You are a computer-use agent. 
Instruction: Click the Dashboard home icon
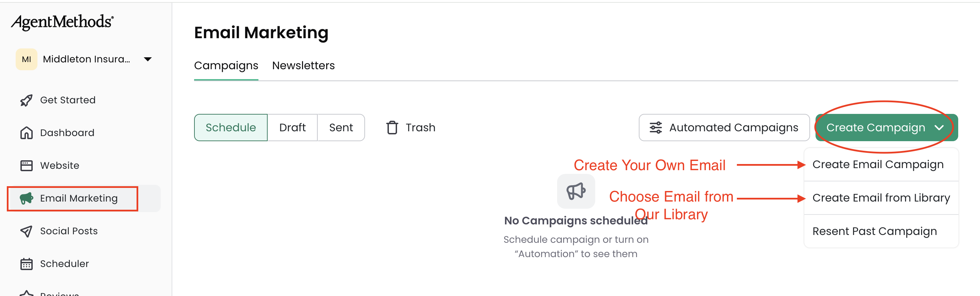(x=26, y=133)
